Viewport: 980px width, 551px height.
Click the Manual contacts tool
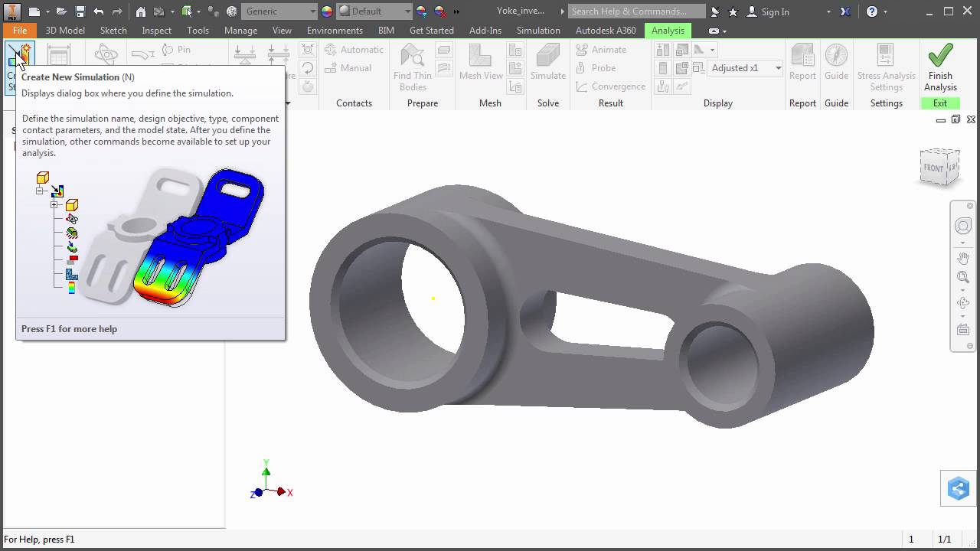(x=348, y=67)
